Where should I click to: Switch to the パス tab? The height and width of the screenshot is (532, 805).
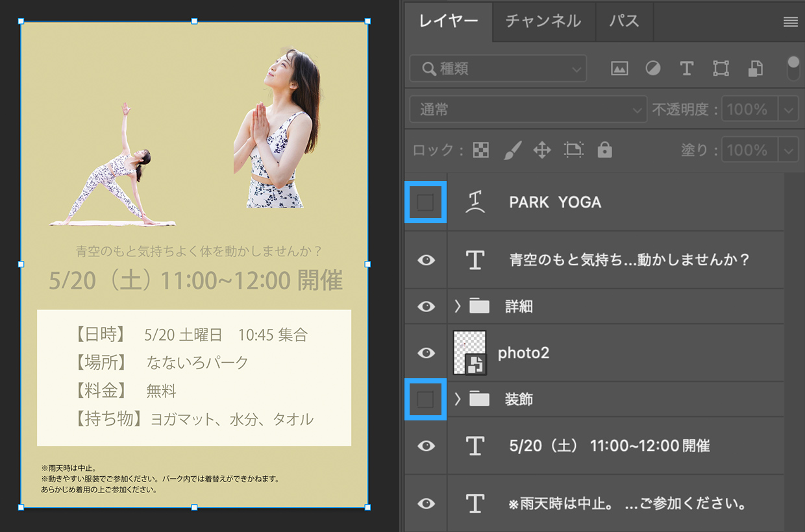coord(624,21)
